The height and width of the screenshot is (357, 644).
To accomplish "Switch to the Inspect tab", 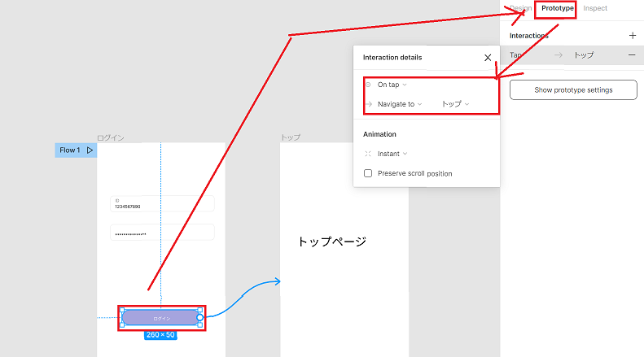I will (x=595, y=8).
